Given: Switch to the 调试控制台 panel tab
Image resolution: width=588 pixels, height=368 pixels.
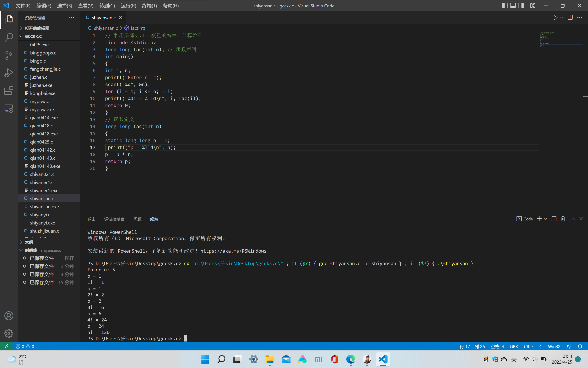Looking at the screenshot, I should (114, 219).
